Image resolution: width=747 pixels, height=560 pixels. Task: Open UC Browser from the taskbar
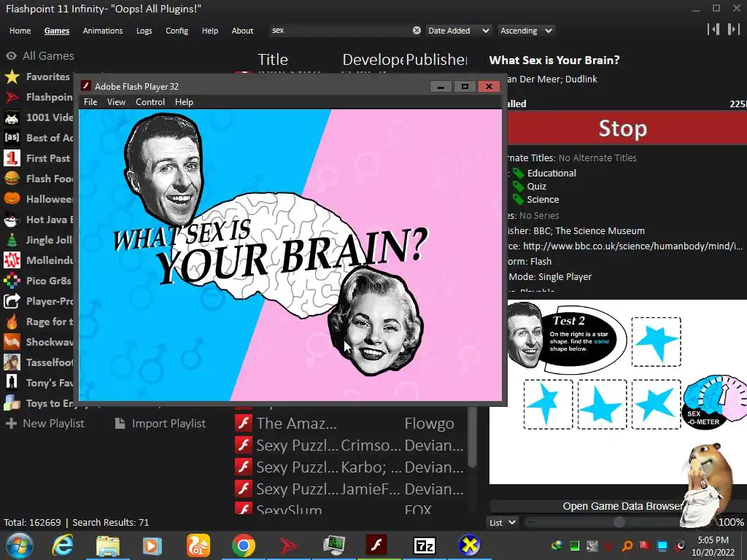(x=198, y=545)
